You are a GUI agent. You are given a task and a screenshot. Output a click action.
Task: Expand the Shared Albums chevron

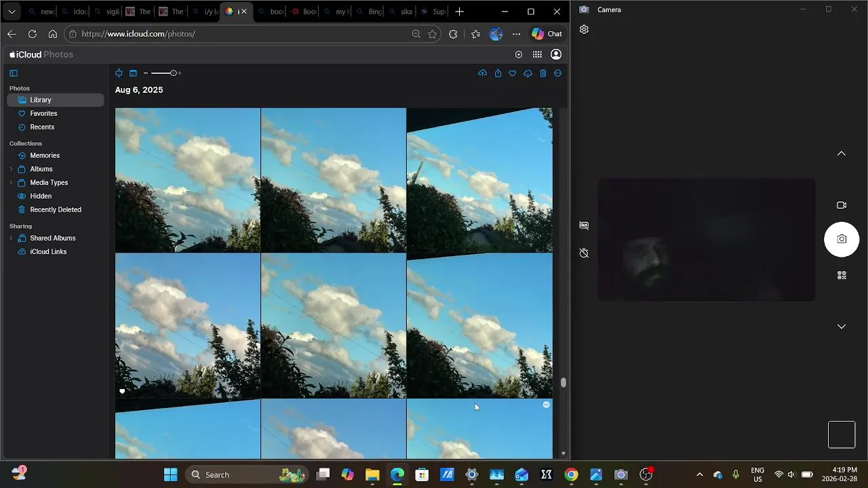pyautogui.click(x=11, y=238)
